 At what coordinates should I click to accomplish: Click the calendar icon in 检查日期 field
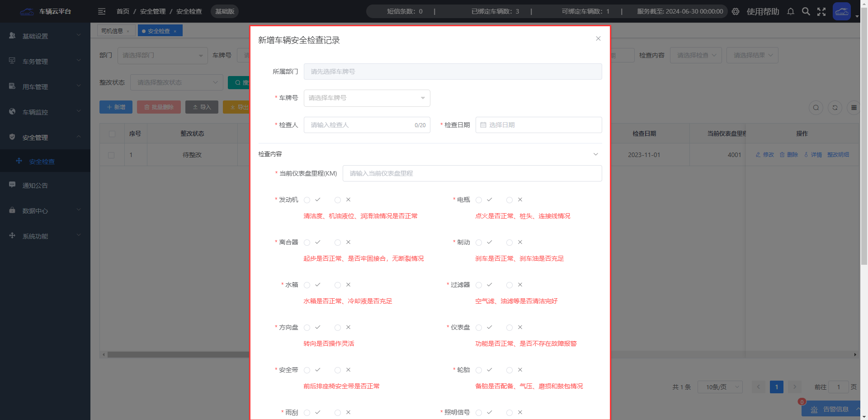(x=483, y=125)
